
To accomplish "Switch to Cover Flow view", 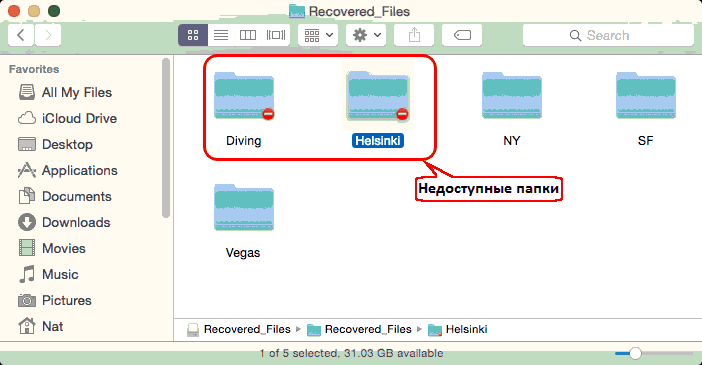I will tap(276, 35).
